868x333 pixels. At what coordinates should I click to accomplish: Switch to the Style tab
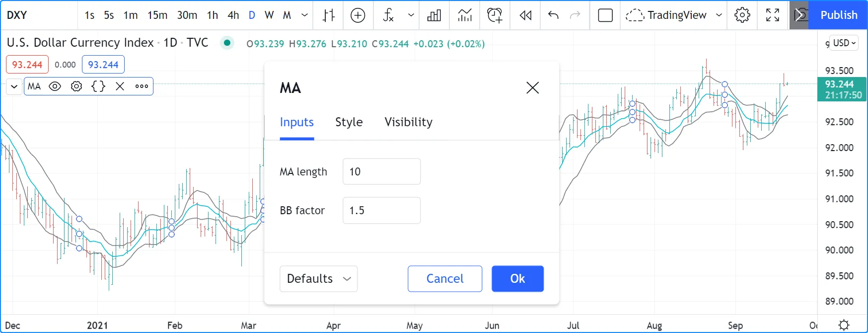(x=349, y=122)
